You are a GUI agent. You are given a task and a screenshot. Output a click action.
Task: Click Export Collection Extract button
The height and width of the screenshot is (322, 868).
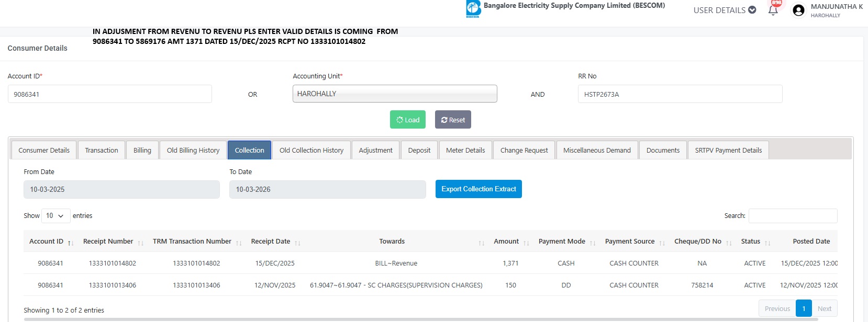click(478, 189)
